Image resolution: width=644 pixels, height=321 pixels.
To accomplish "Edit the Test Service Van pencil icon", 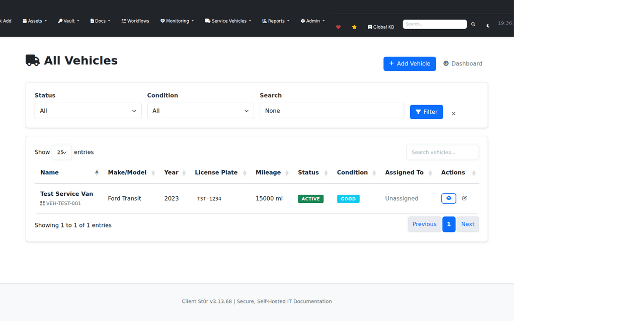I will pyautogui.click(x=464, y=198).
